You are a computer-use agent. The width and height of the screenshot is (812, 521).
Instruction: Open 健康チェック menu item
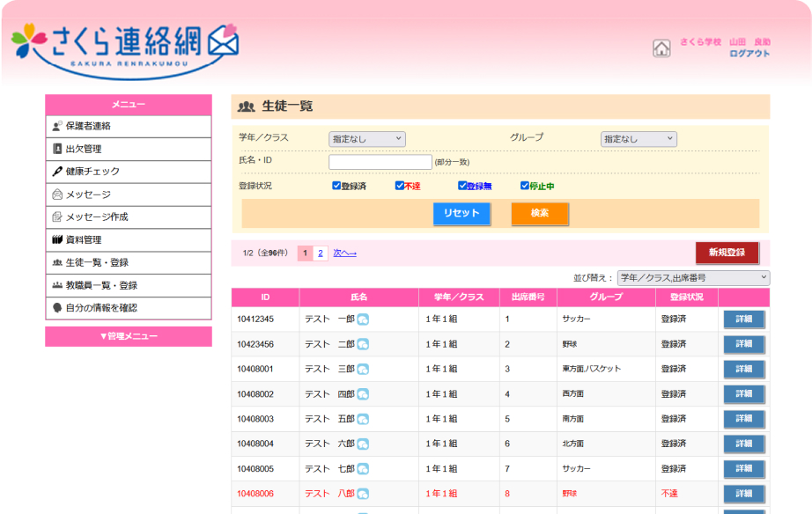129,172
